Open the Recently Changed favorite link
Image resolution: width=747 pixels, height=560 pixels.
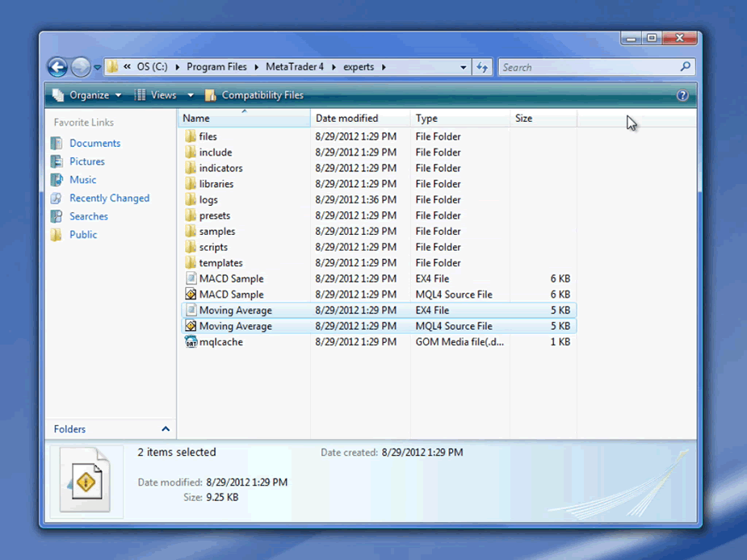[x=109, y=198]
